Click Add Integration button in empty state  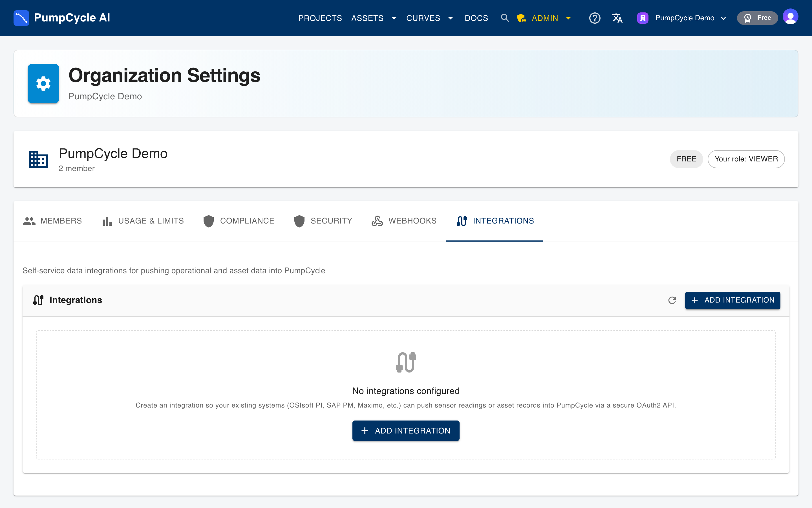pos(406,430)
